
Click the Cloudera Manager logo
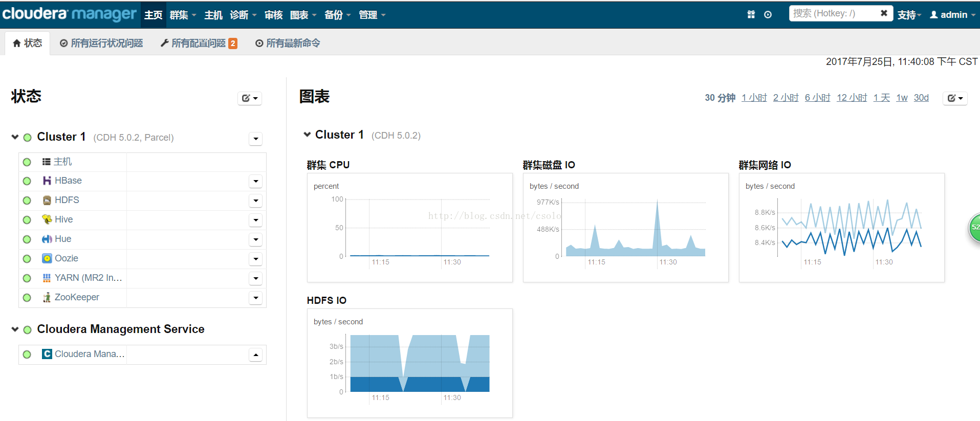69,14
